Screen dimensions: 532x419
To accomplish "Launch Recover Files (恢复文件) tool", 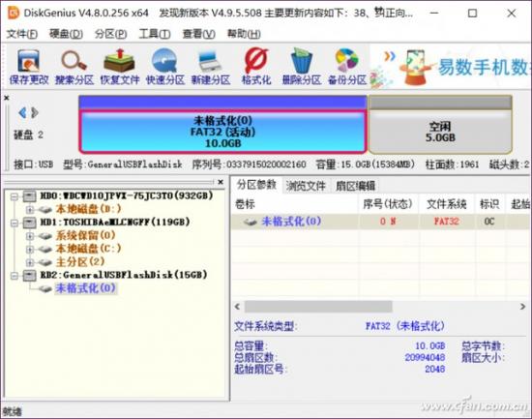I will (120, 67).
